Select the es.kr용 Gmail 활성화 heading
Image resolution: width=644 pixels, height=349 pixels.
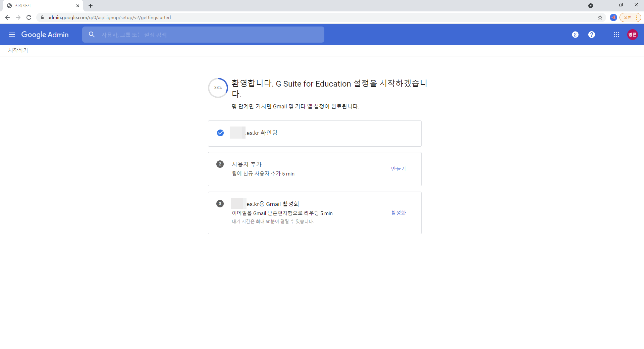(273, 204)
